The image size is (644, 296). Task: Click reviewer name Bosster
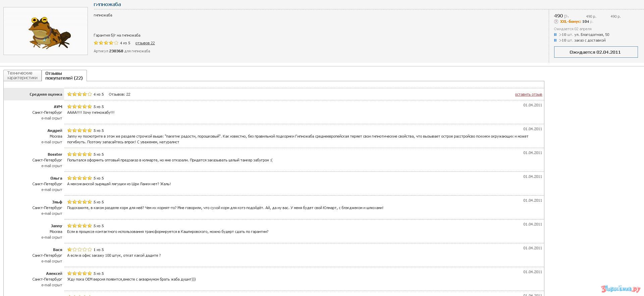[55, 154]
